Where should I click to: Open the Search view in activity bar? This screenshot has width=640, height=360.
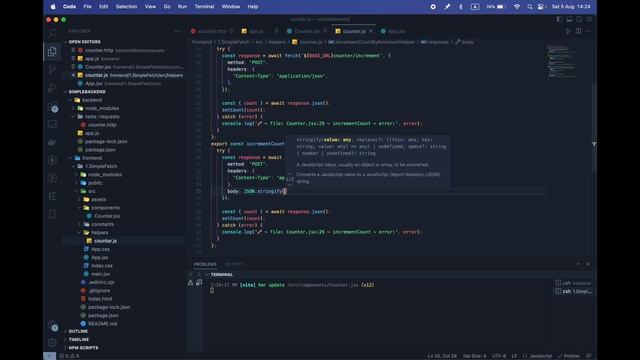pos(52,33)
